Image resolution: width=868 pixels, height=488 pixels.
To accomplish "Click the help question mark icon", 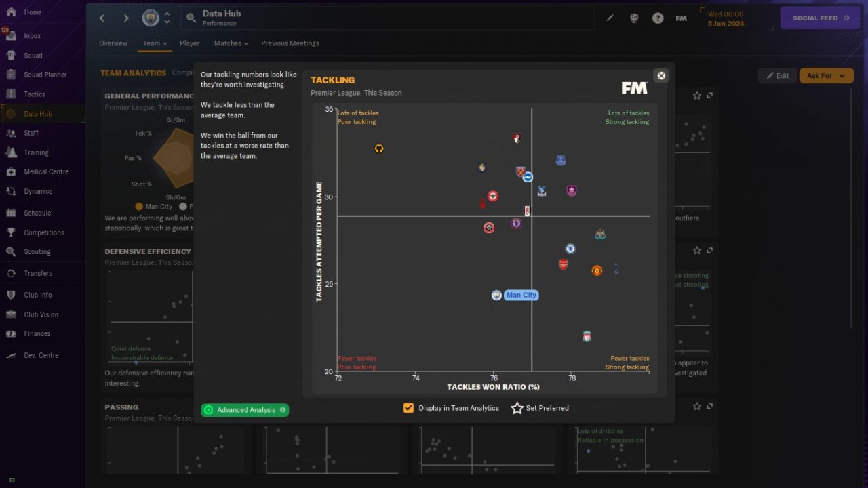I will click(658, 18).
